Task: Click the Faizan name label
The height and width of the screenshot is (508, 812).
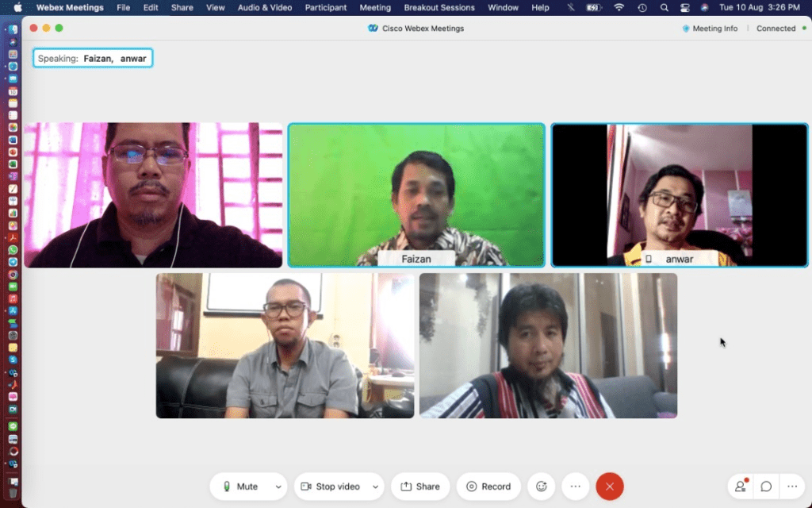Action: point(416,259)
